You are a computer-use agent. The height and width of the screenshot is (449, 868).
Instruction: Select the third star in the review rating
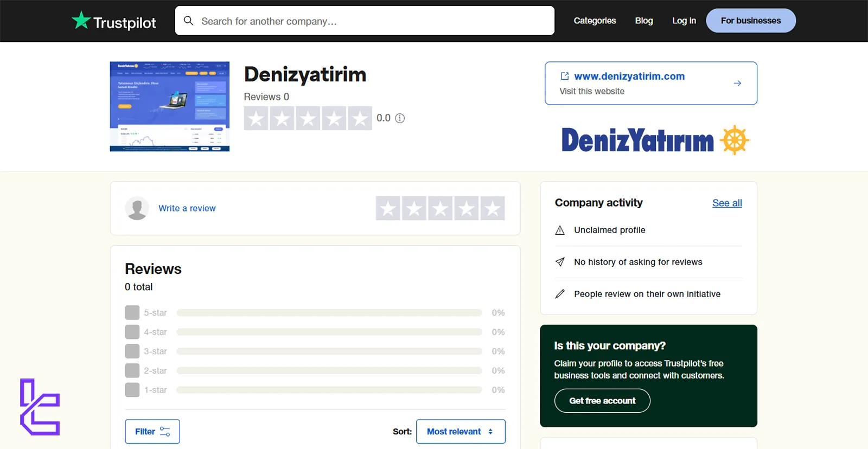(440, 208)
